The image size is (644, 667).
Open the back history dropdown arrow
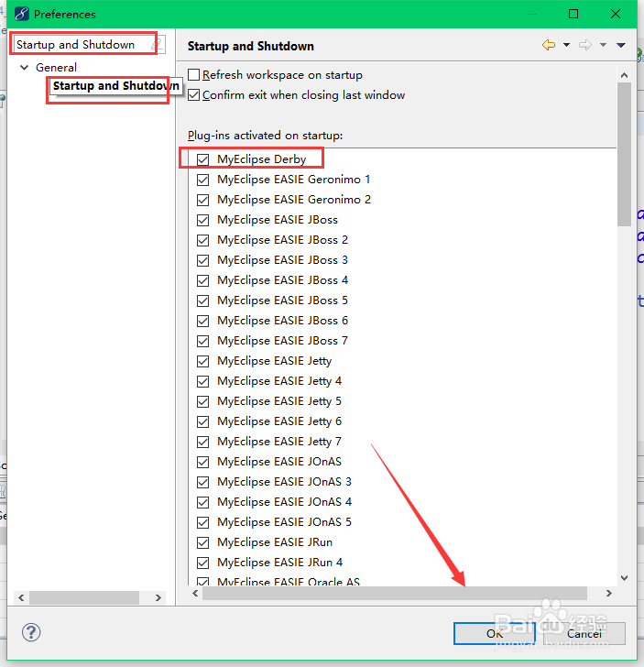(566, 45)
